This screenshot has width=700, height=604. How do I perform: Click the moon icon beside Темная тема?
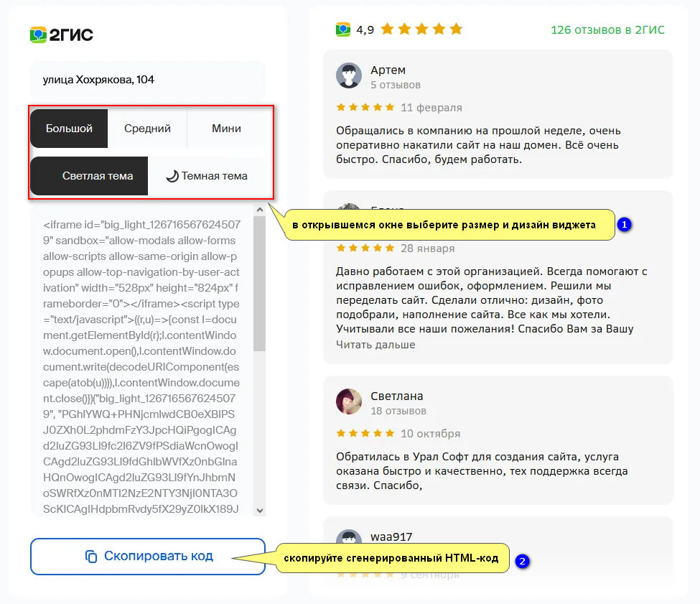pos(172,176)
